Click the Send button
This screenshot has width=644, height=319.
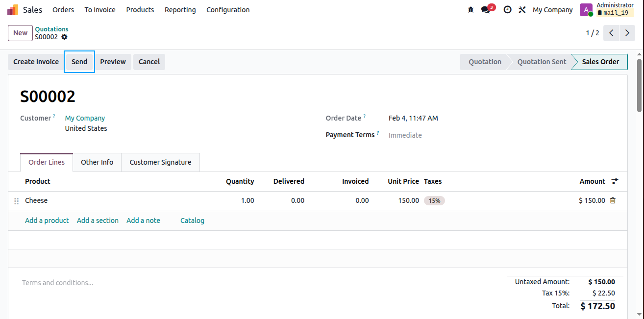79,62
